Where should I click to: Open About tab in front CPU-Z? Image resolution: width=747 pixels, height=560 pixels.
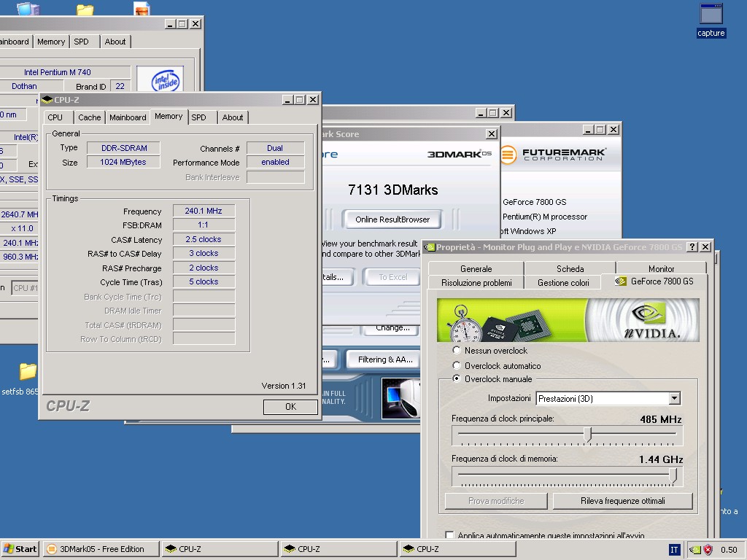click(233, 117)
